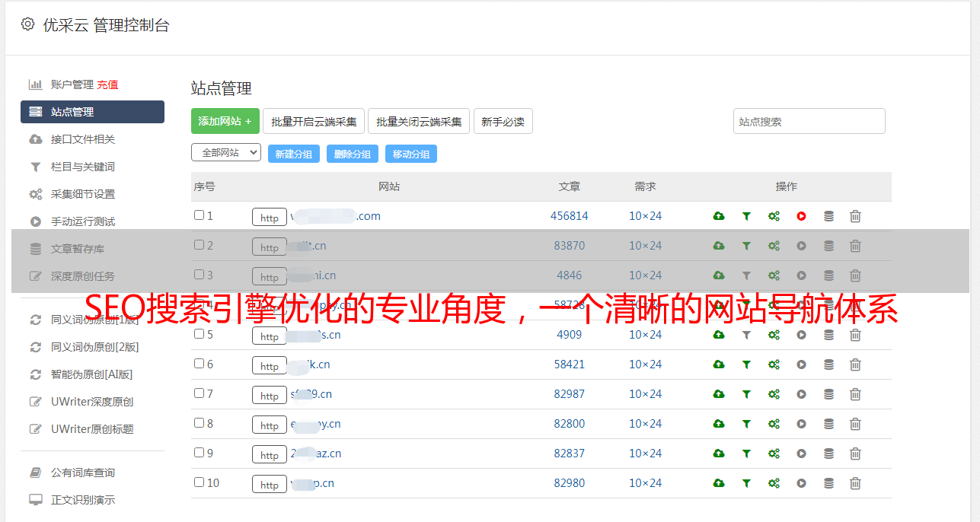Click play icon in row 6
Image resolution: width=980 pixels, height=522 pixels.
[x=801, y=364]
